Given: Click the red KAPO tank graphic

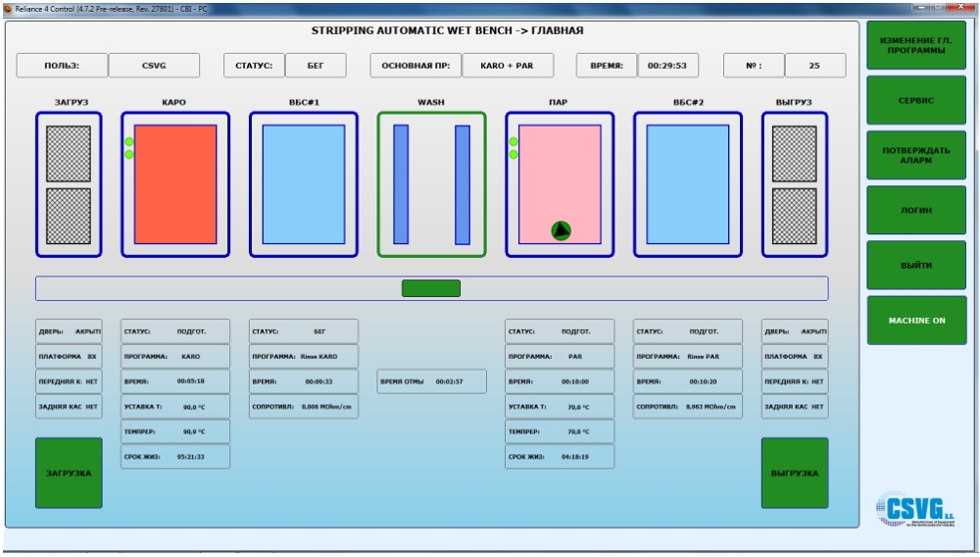Looking at the screenshot, I should pyautogui.click(x=175, y=184).
